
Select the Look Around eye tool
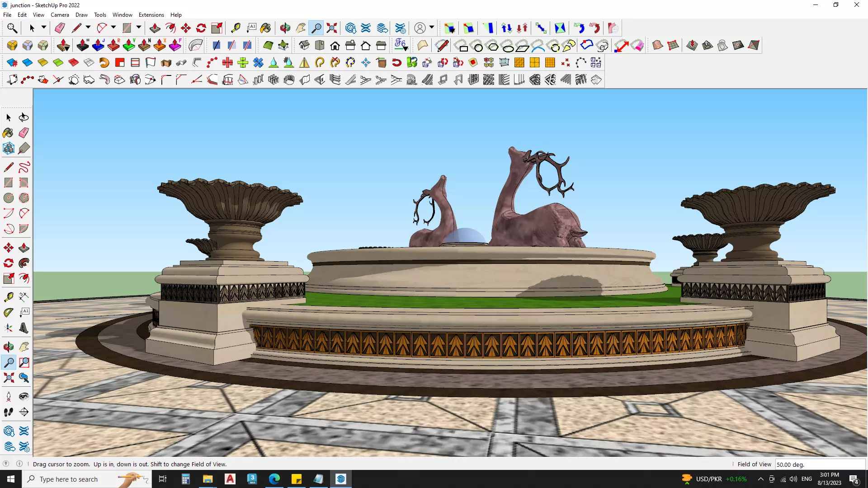pos(24,397)
